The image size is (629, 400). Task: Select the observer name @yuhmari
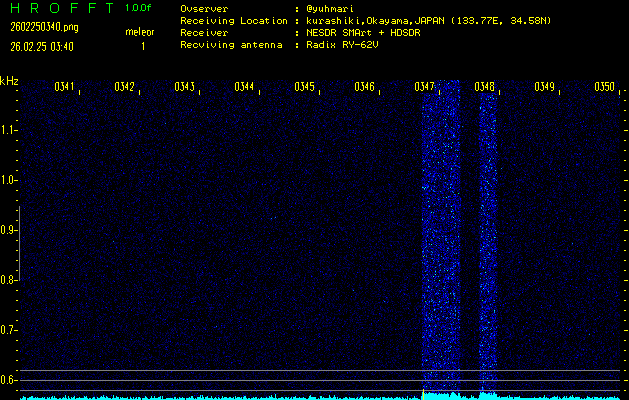click(x=330, y=9)
